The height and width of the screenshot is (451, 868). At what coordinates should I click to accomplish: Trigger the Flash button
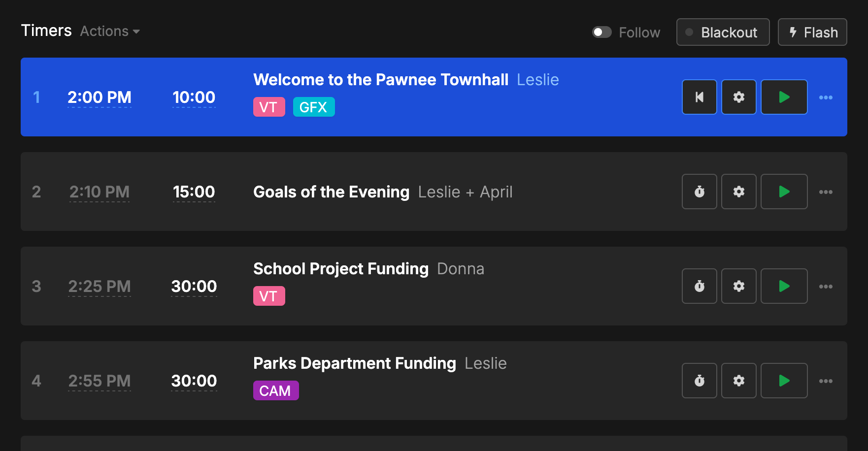pos(812,32)
